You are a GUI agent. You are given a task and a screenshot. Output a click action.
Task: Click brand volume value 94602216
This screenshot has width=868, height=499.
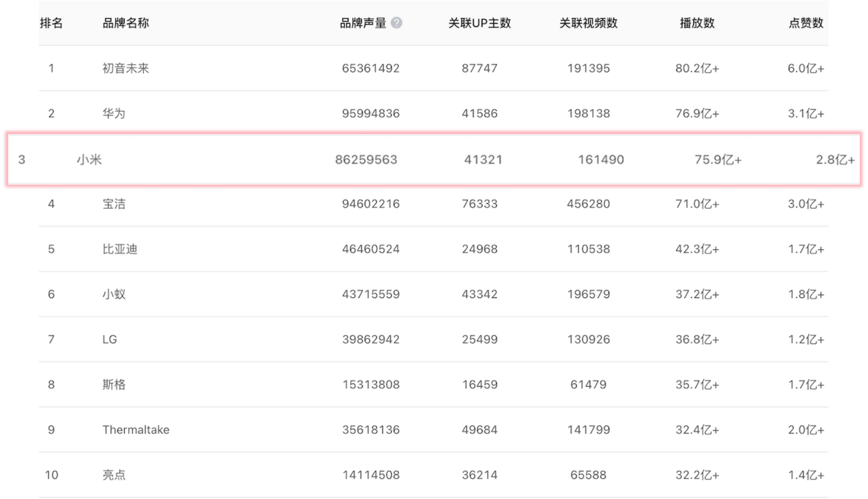point(371,204)
